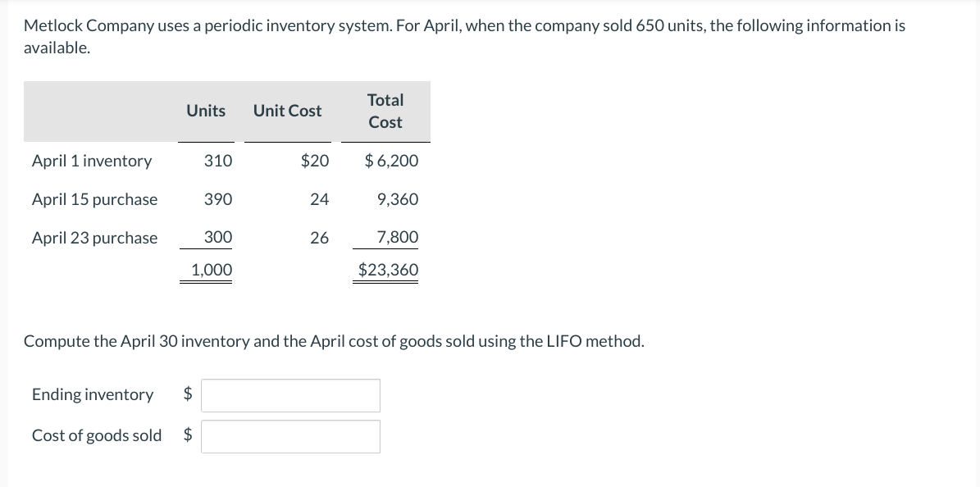Click the 390 units cell

(218, 199)
